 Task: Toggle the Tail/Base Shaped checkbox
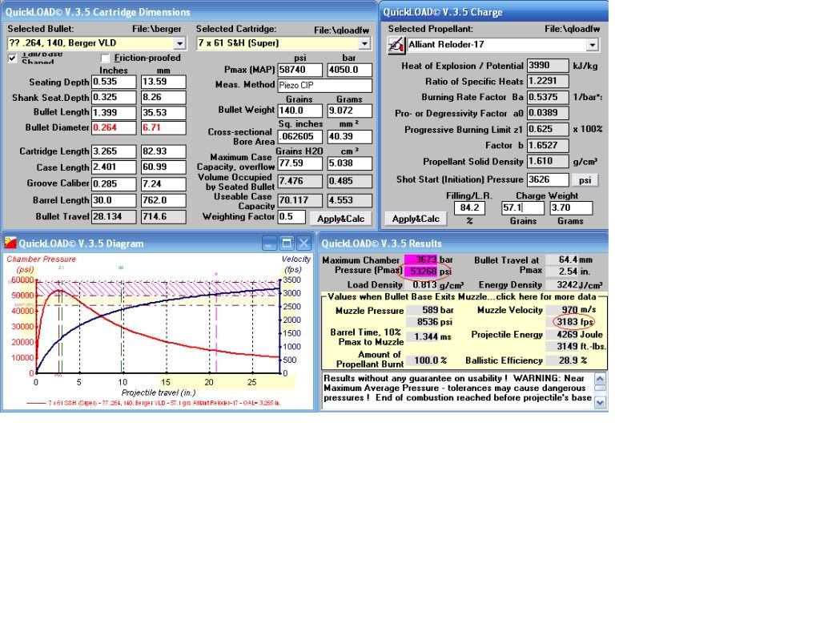pos(12,58)
